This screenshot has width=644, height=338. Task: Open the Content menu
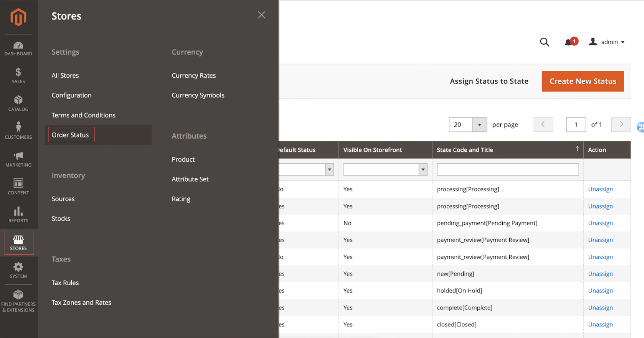coord(18,187)
